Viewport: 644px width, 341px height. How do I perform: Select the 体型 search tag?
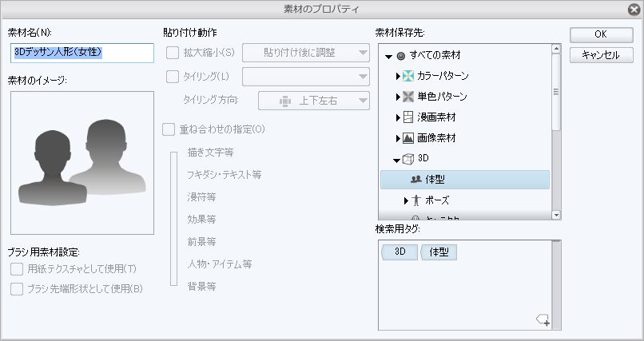tap(439, 252)
